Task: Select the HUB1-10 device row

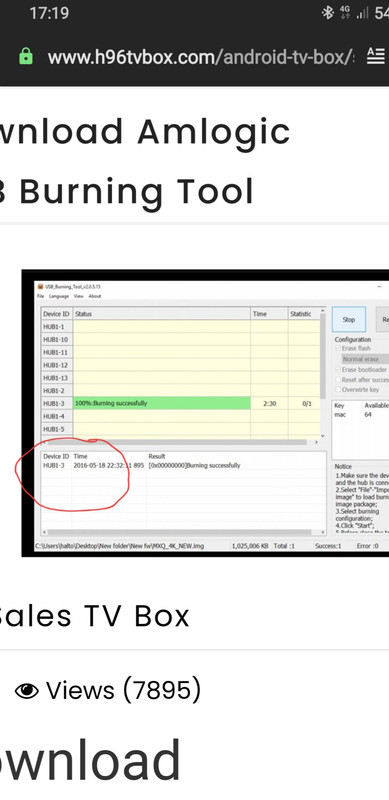Action: point(181,339)
